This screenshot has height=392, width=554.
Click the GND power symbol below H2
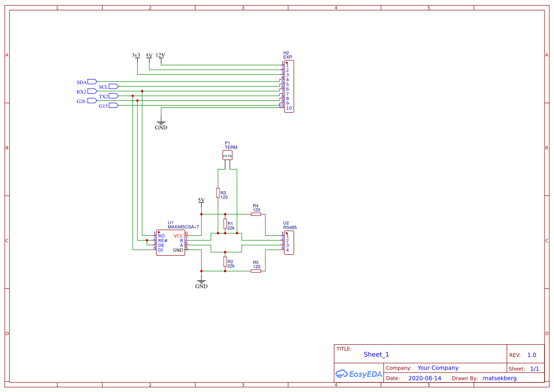[x=162, y=123]
